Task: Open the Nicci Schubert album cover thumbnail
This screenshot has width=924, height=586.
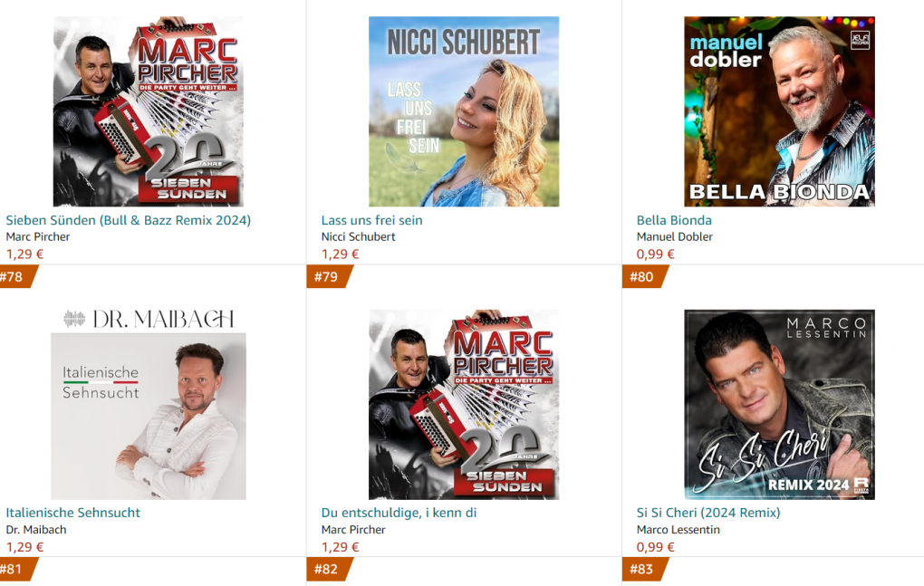Action: point(464,111)
